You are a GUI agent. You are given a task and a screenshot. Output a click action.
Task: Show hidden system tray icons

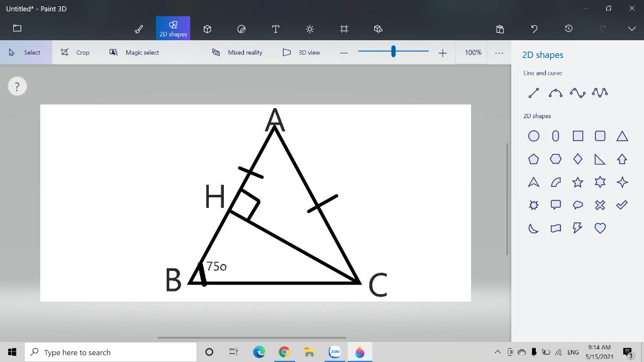click(x=497, y=352)
